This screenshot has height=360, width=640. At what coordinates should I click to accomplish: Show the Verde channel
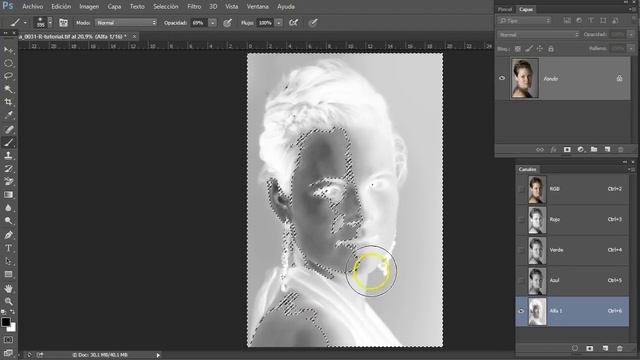tap(521, 250)
